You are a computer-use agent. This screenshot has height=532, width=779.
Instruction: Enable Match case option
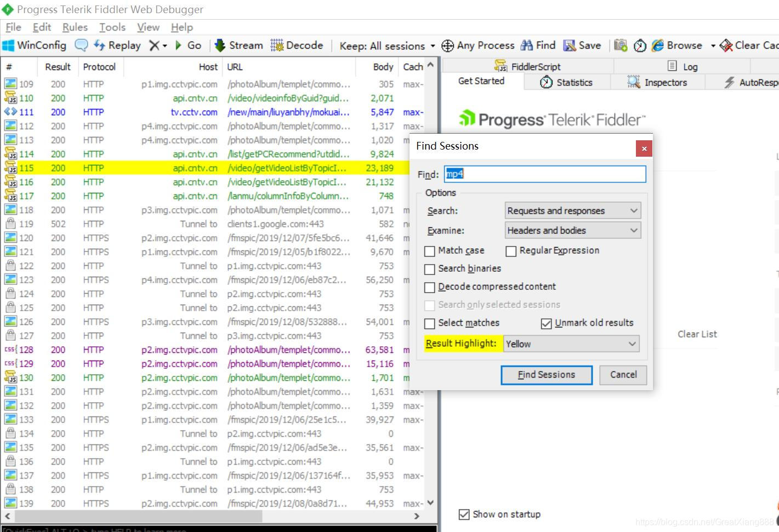pos(430,251)
